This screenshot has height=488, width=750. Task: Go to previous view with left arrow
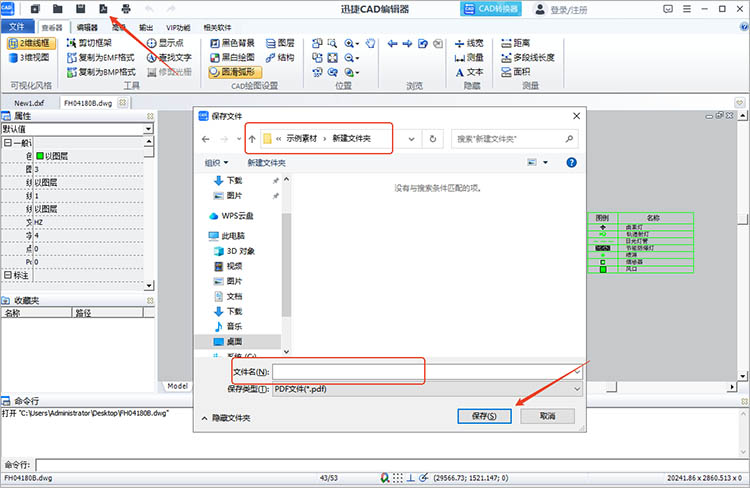(392, 44)
